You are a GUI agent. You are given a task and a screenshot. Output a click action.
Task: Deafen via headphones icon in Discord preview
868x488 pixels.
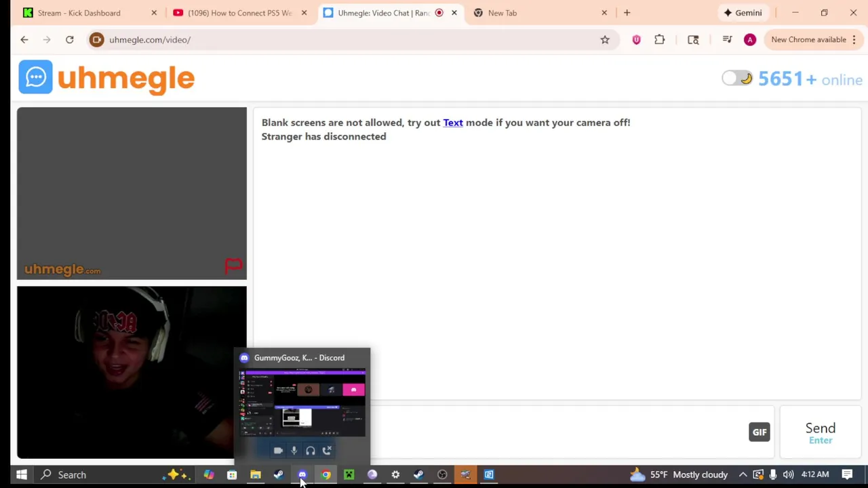[311, 450]
